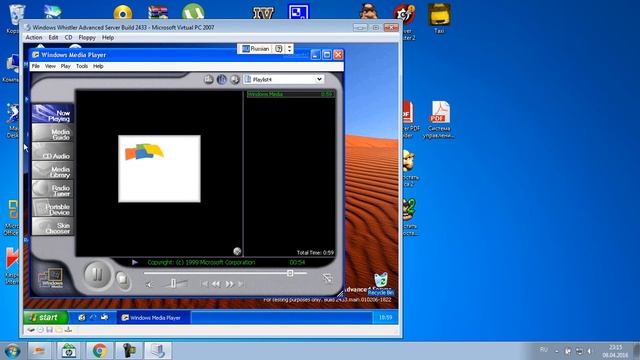The image size is (640, 360).
Task: Mute the audio via speaker icon
Action: (149, 284)
